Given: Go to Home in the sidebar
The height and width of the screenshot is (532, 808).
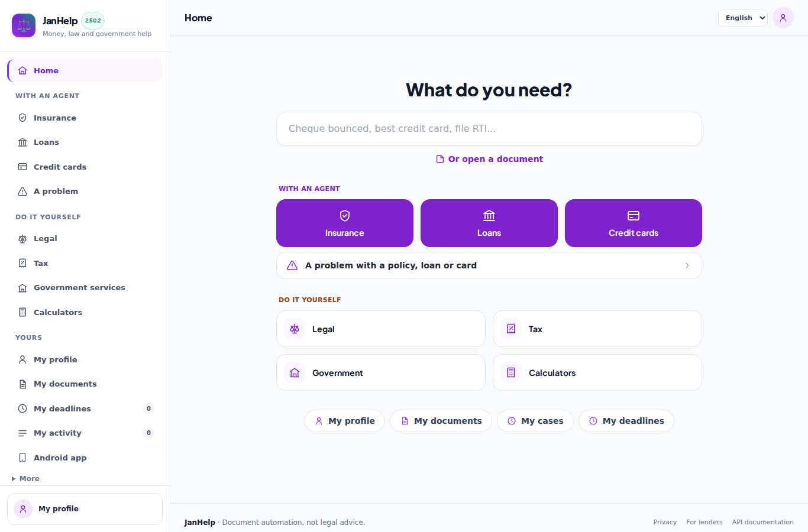Looking at the screenshot, I should point(85,70).
